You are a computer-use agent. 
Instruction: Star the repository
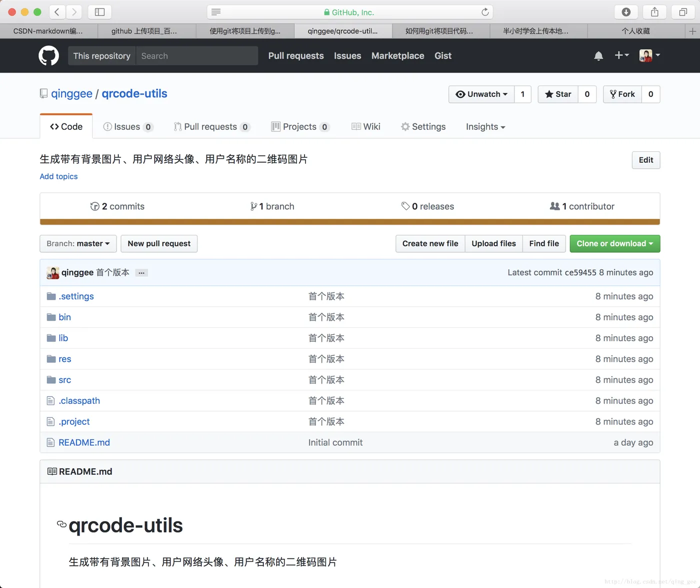(x=558, y=94)
